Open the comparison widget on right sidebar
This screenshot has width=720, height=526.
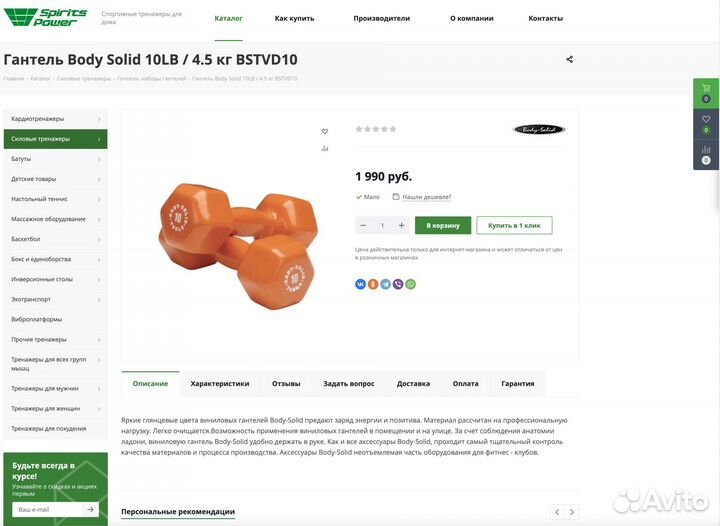click(x=706, y=155)
